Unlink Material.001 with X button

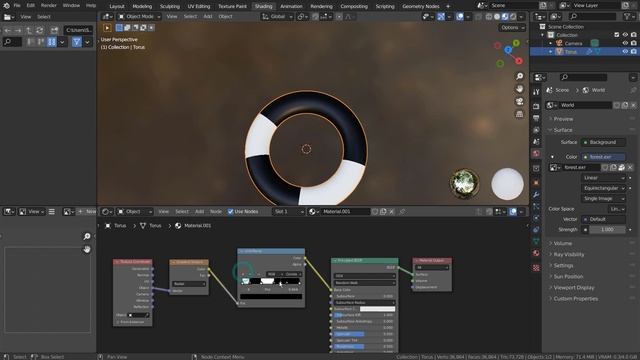(x=391, y=211)
